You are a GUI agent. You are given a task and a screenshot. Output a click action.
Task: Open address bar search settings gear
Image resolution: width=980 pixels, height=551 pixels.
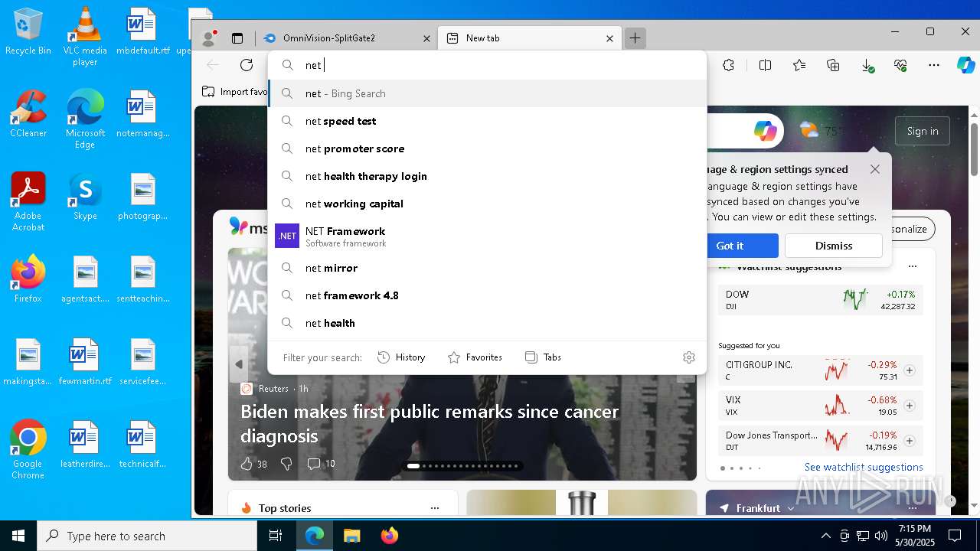pyautogui.click(x=688, y=357)
